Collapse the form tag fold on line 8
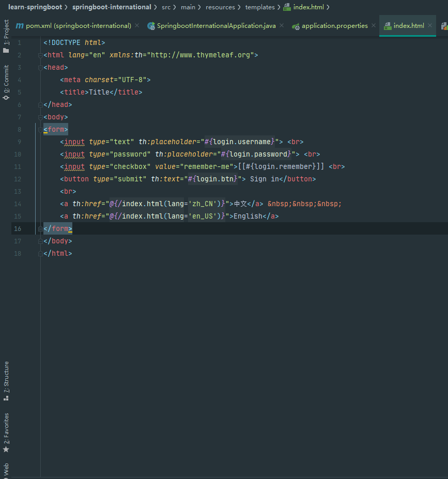This screenshot has height=479, width=448. 40,130
